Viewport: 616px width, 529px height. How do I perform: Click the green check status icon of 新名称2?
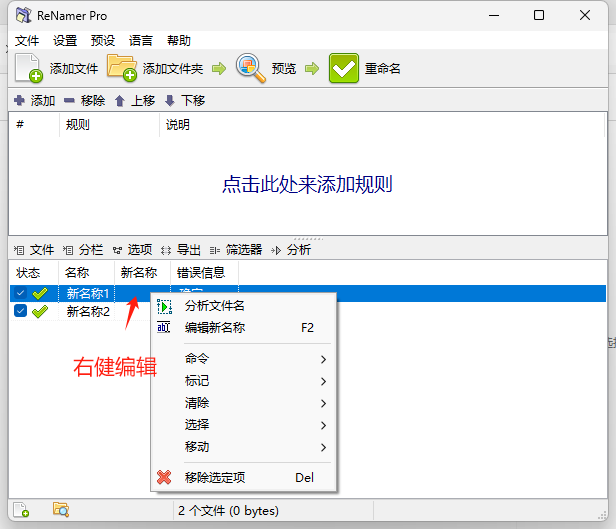pos(40,312)
